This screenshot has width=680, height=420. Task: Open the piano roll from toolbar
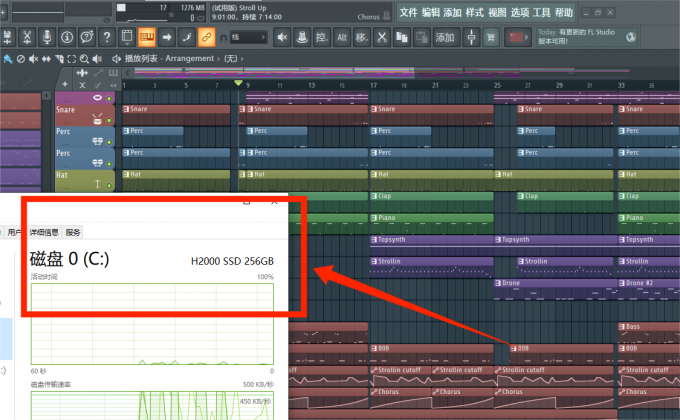click(147, 37)
